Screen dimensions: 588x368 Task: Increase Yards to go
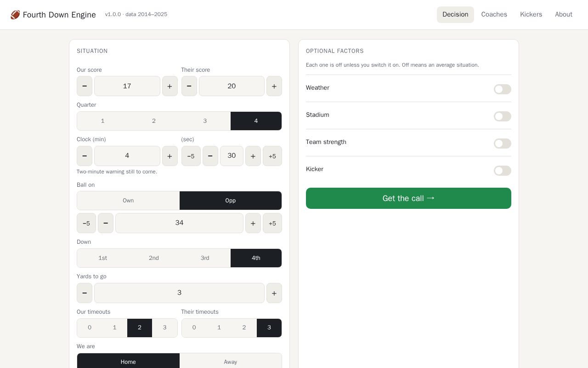(274, 293)
